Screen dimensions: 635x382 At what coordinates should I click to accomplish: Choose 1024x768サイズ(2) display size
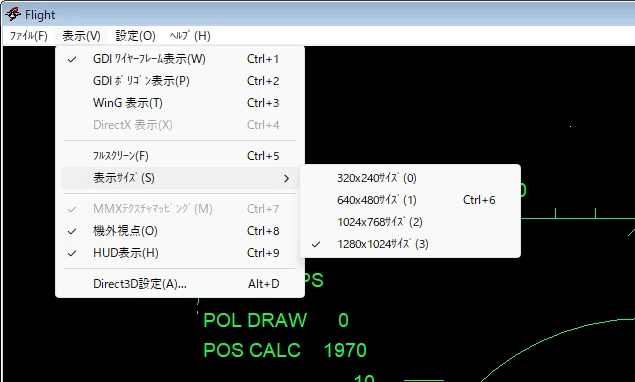(410, 222)
